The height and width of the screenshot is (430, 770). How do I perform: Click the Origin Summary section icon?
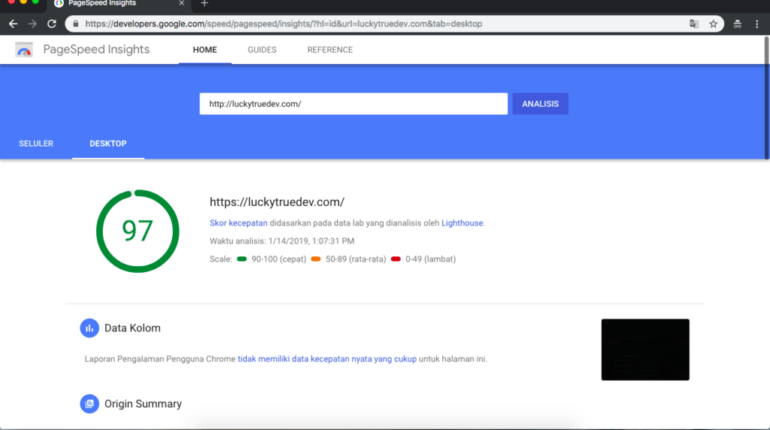[89, 404]
